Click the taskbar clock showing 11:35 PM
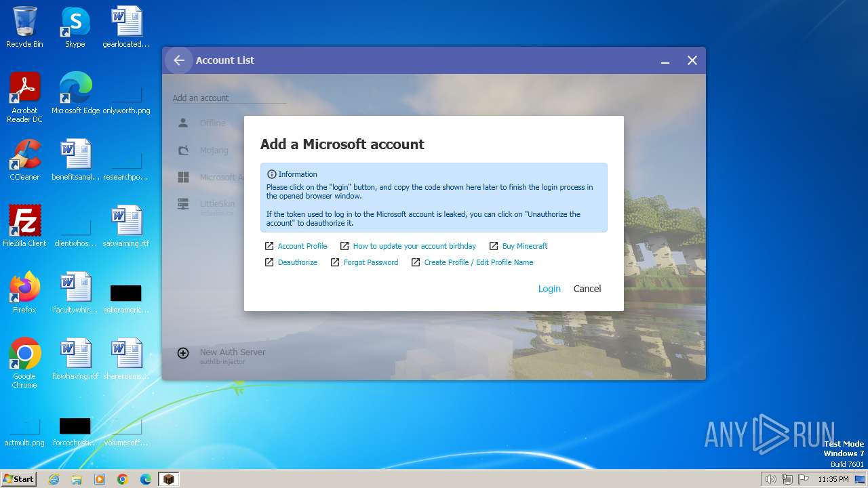 [x=833, y=479]
